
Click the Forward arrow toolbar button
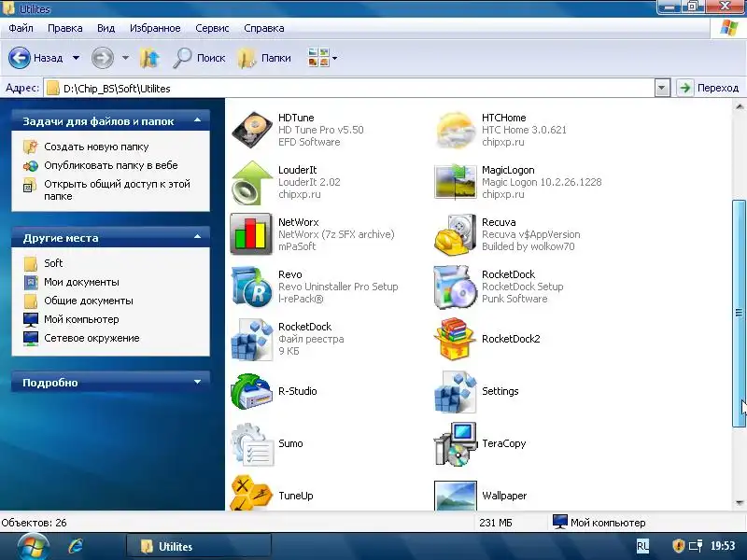click(x=103, y=58)
